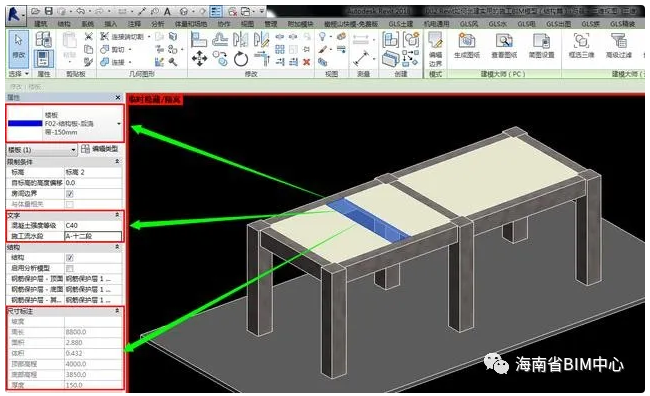This screenshot has width=650, height=396.
Task: Open the floor type selector dropdown arrow
Action: pos(119,124)
